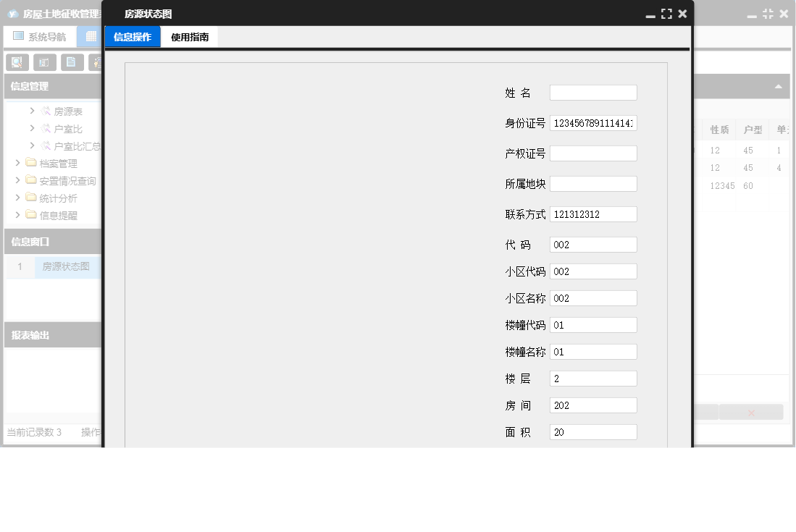796x532 pixels.
Task: Expand the 统计分析 folder
Action: click(17, 198)
